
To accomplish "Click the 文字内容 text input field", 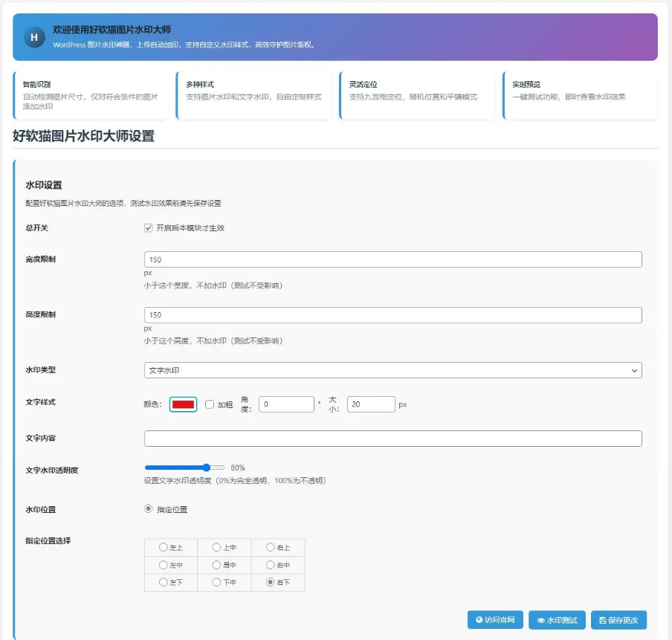I will point(394,438).
